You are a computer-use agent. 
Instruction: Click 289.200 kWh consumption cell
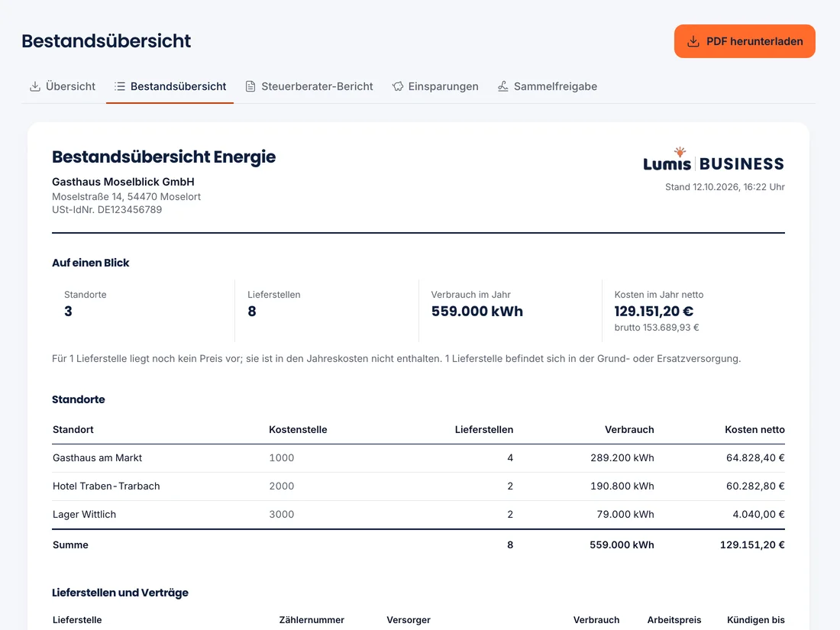click(x=622, y=458)
